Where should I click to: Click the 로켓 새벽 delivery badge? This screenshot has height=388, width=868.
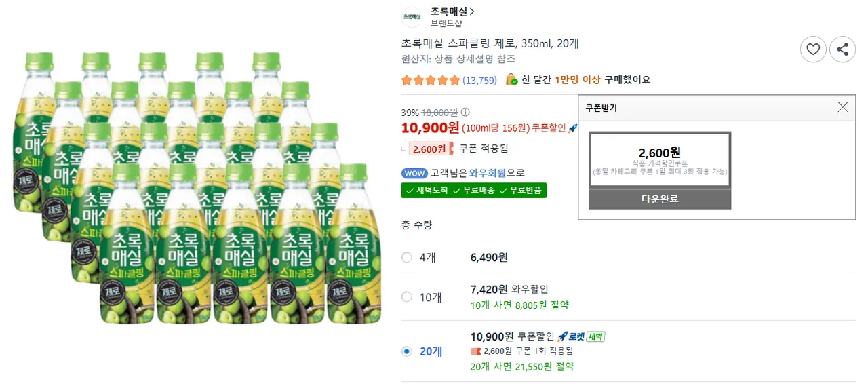tap(580, 336)
